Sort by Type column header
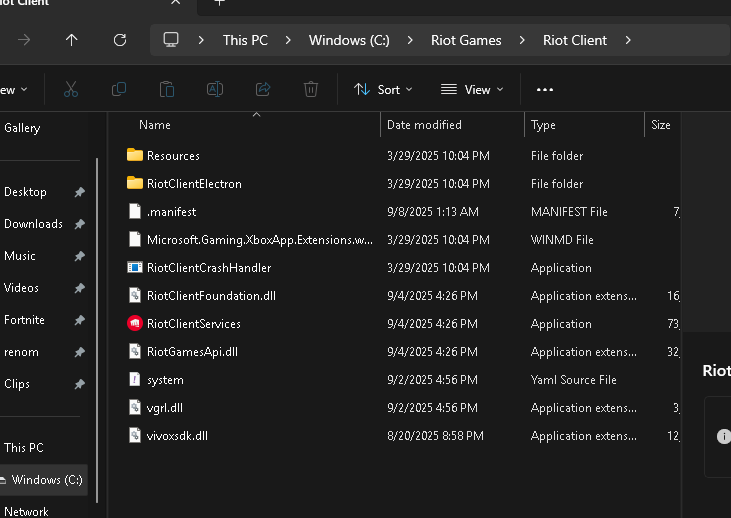This screenshot has height=518, width=731. pyautogui.click(x=543, y=125)
